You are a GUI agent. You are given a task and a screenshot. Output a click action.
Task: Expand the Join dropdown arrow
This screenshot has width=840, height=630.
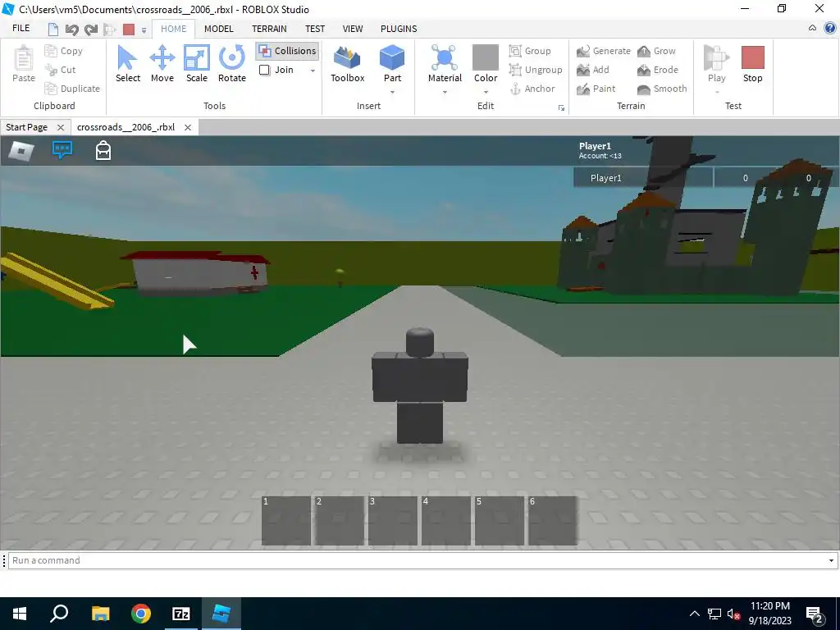click(x=313, y=71)
